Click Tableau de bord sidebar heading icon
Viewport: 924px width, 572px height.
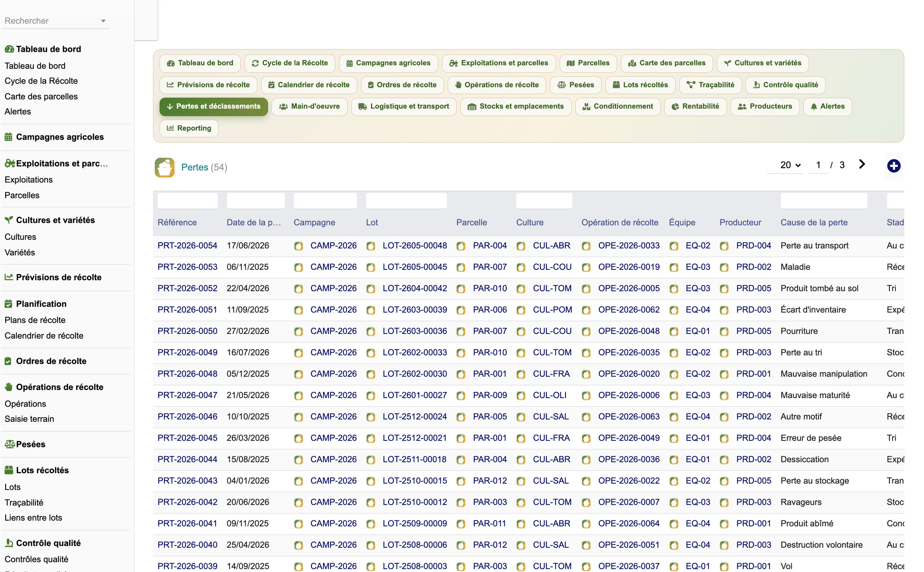pyautogui.click(x=9, y=49)
